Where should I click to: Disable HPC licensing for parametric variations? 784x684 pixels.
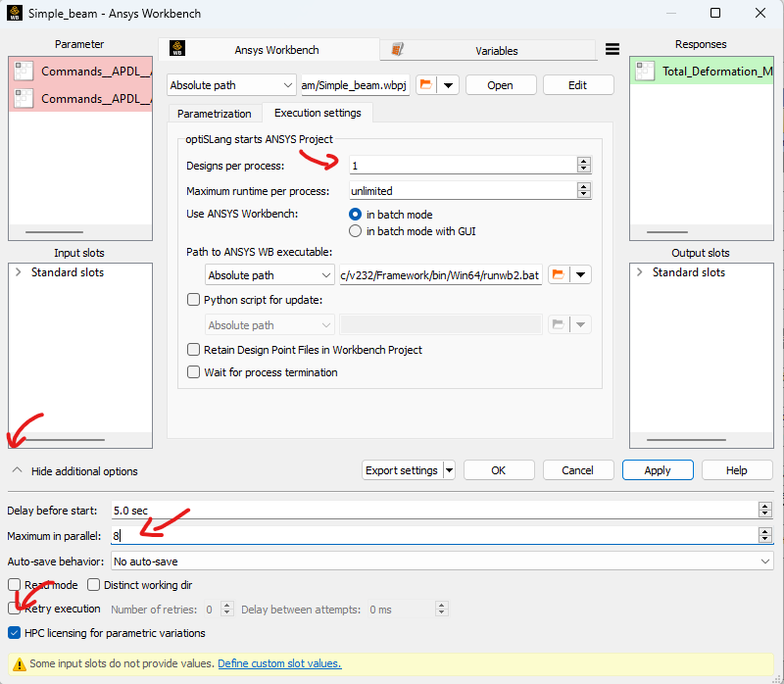pos(15,633)
